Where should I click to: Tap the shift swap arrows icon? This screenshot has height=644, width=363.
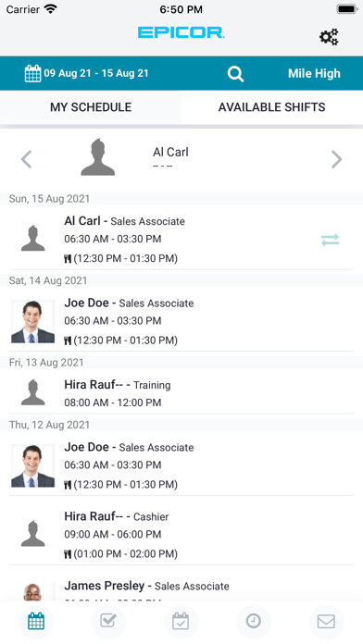coord(330,240)
